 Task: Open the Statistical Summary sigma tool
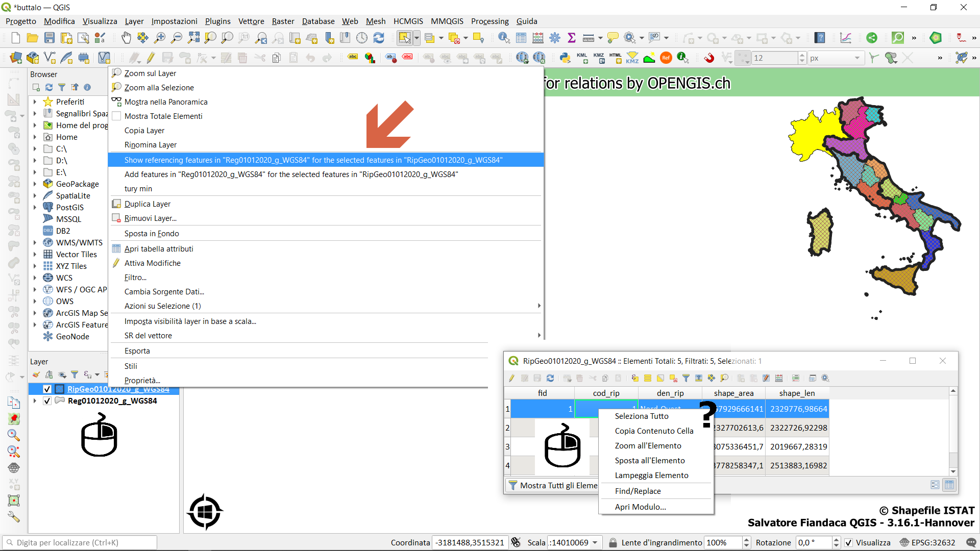pos(572,38)
